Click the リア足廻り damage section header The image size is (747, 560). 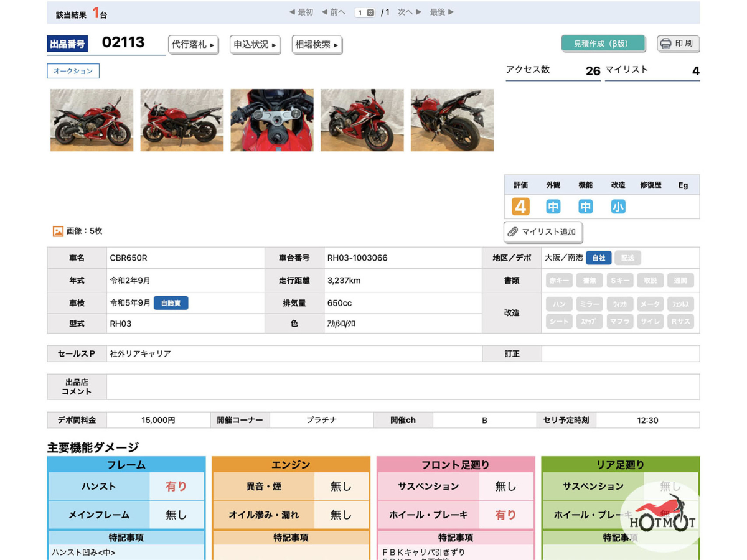coord(621,464)
